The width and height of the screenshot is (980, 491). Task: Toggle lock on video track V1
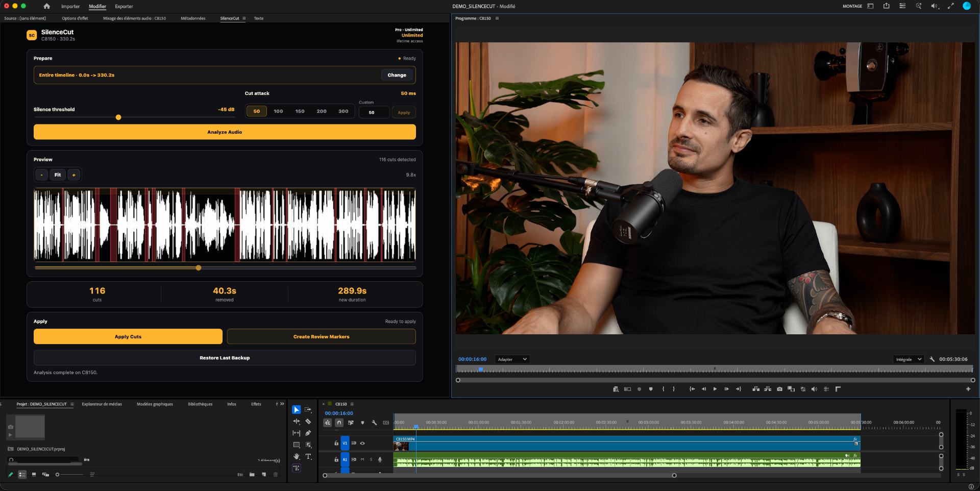(x=336, y=443)
